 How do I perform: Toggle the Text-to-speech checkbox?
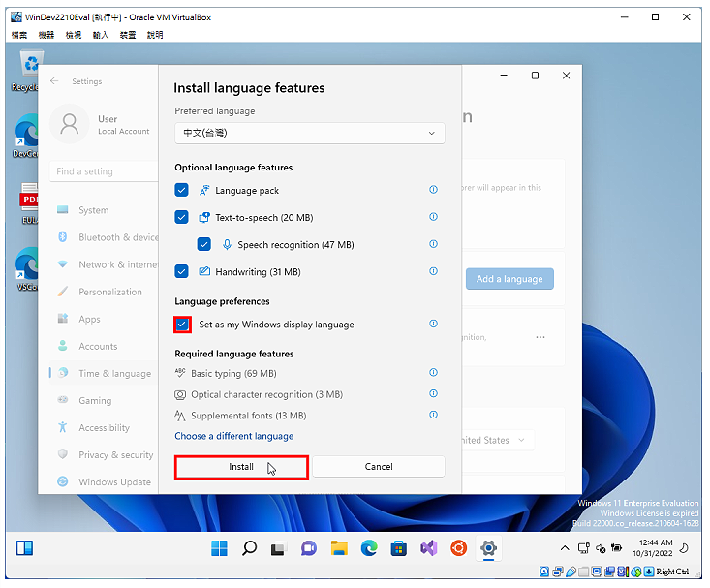(181, 217)
